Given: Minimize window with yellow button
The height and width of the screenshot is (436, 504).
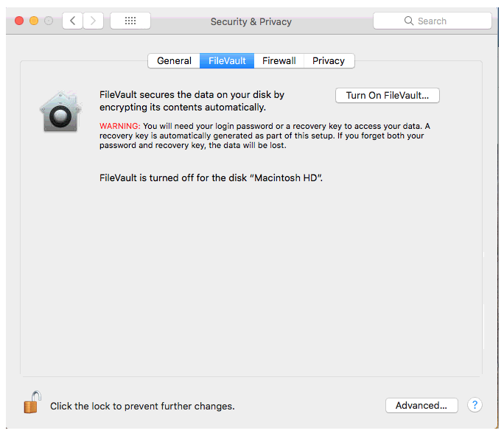Looking at the screenshot, I should pos(34,21).
